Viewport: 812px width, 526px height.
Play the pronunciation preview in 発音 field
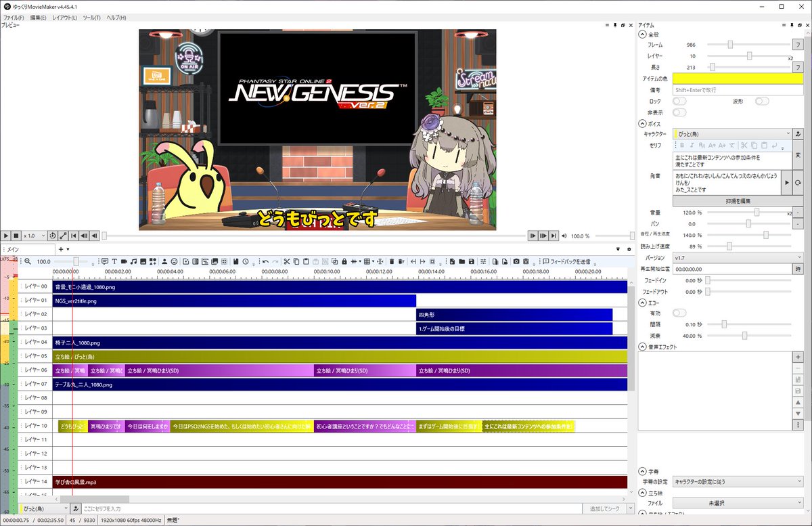786,183
